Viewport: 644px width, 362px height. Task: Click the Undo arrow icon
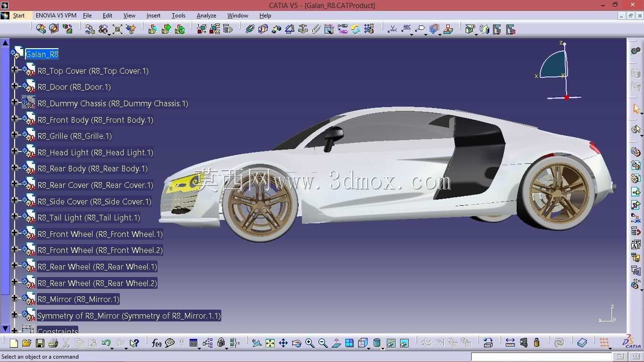(106, 343)
